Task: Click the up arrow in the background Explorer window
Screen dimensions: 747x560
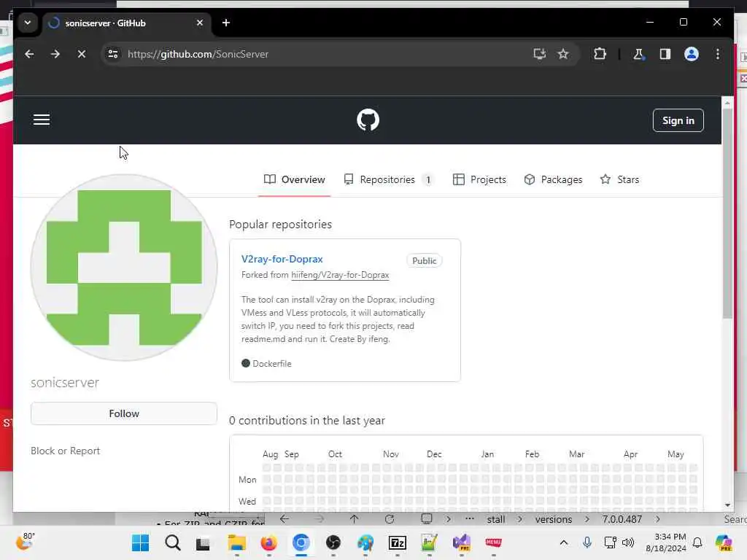Action: [354, 518]
